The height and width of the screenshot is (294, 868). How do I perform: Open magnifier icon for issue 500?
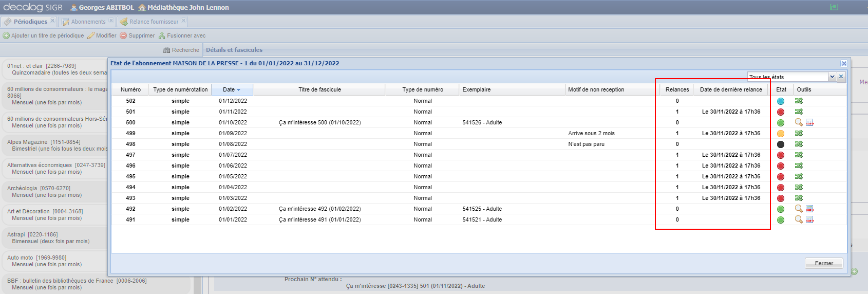point(799,122)
